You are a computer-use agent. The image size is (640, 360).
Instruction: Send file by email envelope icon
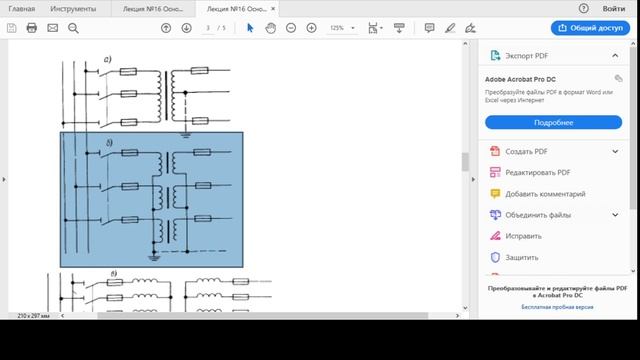(x=52, y=28)
